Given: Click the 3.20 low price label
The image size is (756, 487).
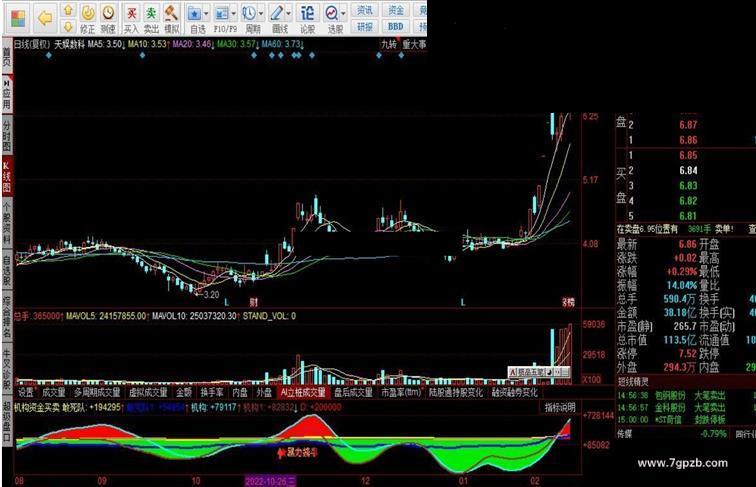Looking at the screenshot, I should tap(211, 295).
